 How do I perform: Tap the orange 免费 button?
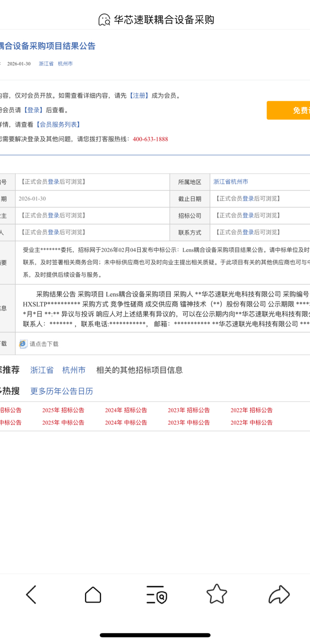pos(288,110)
